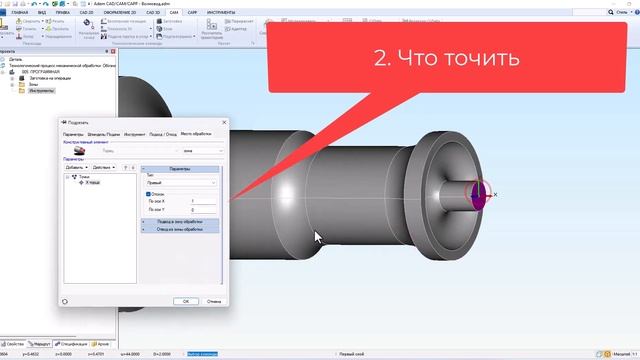Click the move-down arrow beside Действия
The height and width of the screenshot is (360, 640).
tap(133, 167)
